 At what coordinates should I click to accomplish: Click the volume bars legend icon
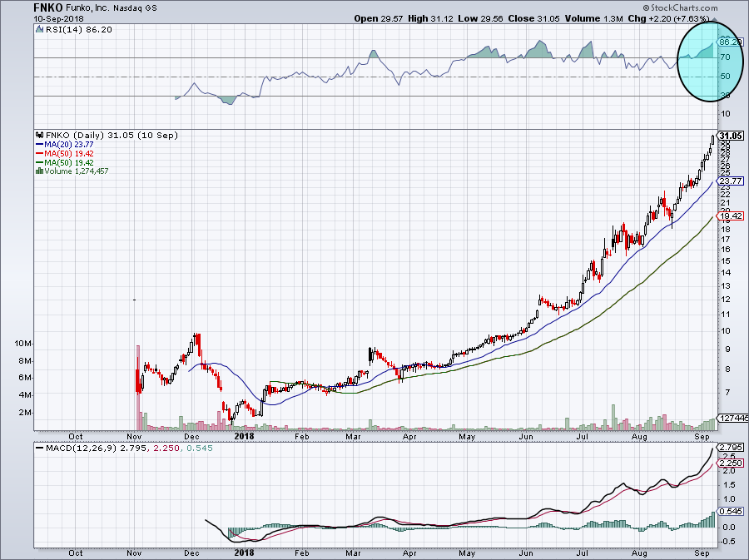tap(39, 171)
